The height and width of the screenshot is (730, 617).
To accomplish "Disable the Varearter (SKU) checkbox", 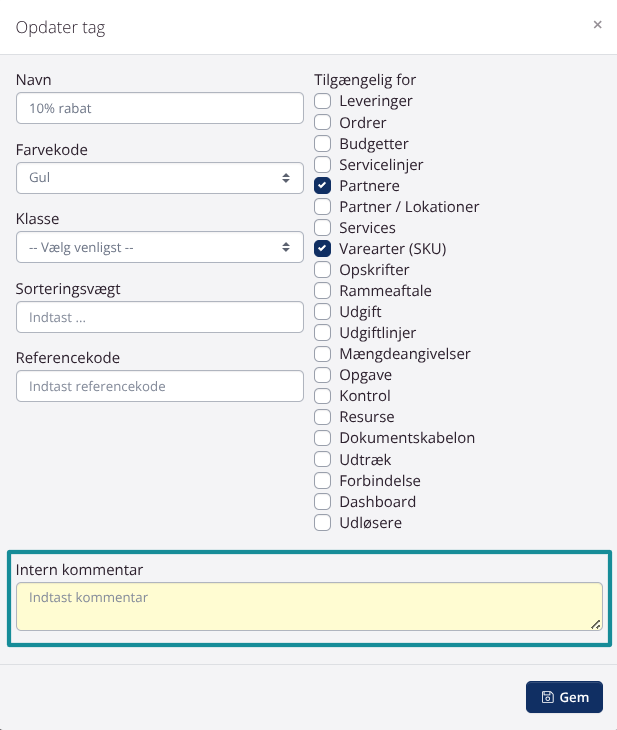I will (x=322, y=249).
